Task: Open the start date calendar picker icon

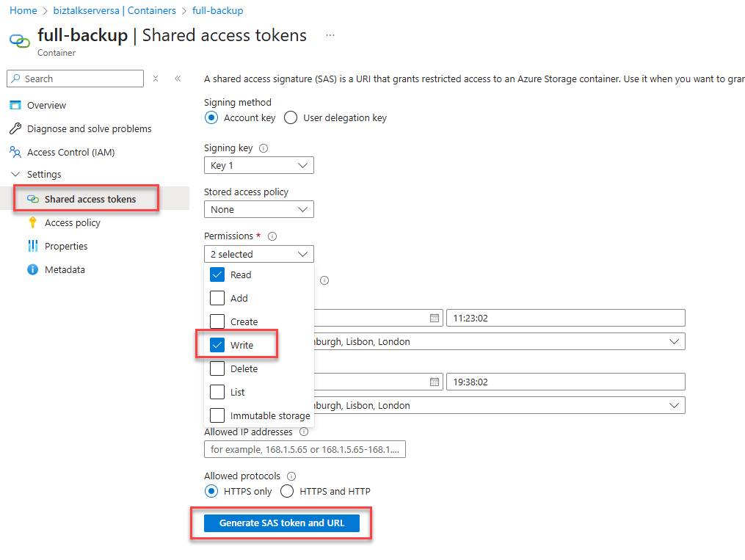Action: pyautogui.click(x=435, y=318)
